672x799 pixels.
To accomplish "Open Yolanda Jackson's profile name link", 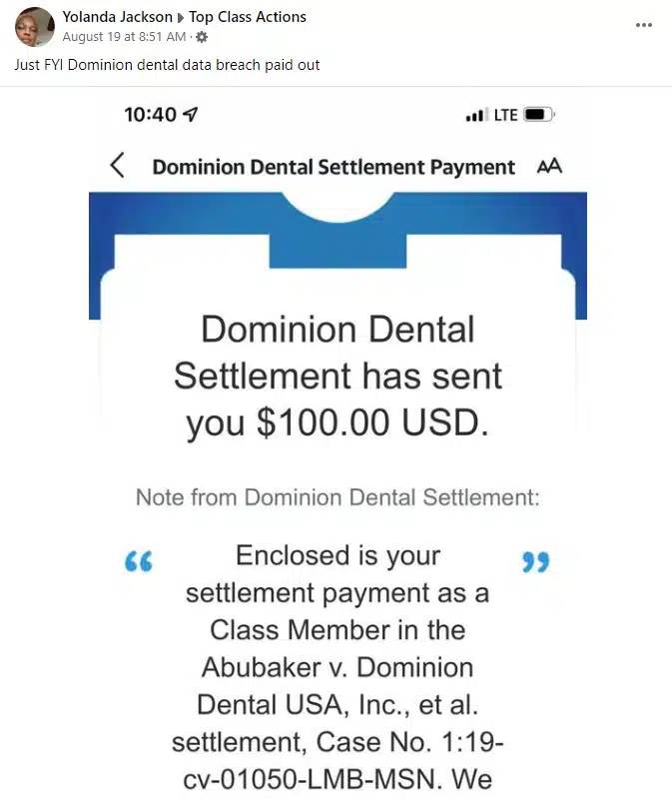I will pos(117,17).
